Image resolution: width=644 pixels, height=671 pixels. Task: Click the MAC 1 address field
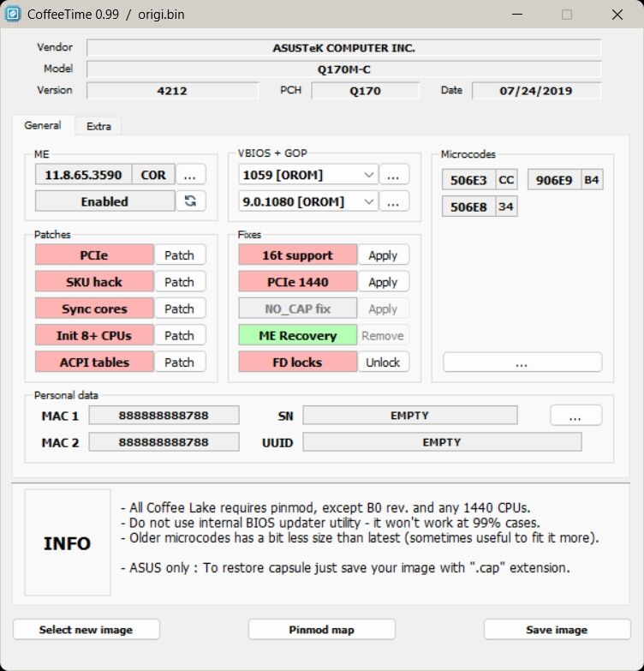[164, 415]
